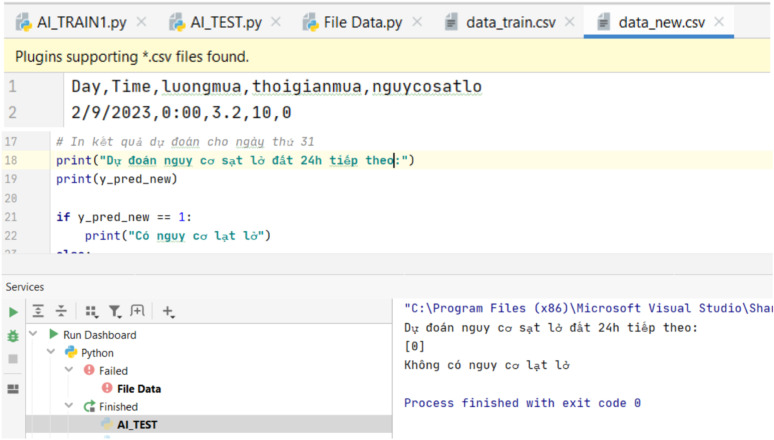Open in New Tab icon in Services
The width and height of the screenshot is (774, 440).
[137, 312]
